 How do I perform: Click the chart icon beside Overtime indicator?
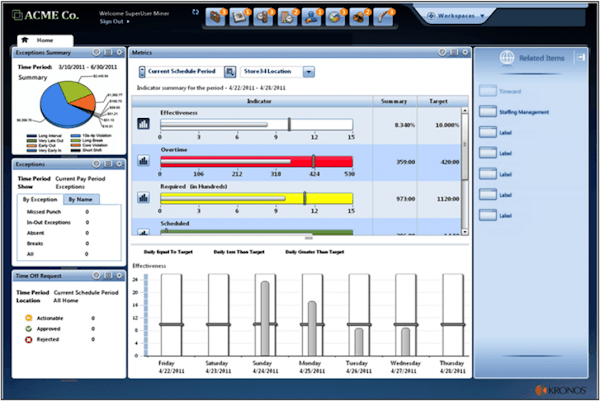(x=143, y=161)
